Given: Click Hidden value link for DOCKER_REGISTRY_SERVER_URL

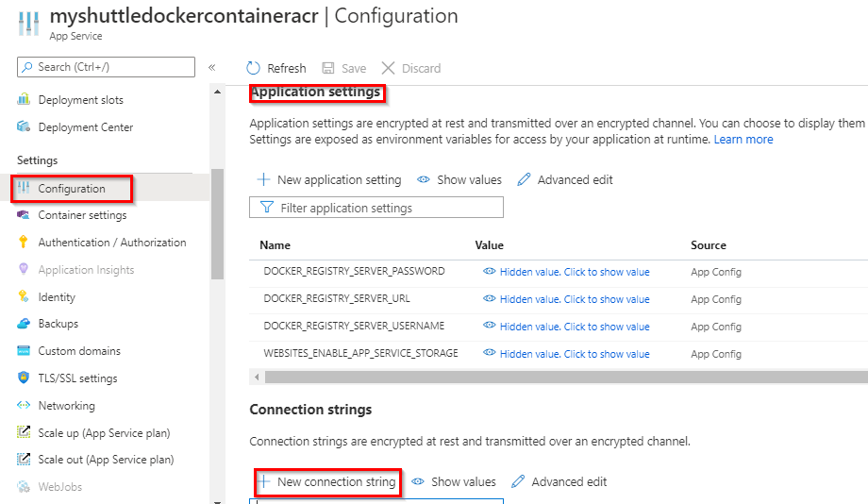Looking at the screenshot, I should click(575, 299).
